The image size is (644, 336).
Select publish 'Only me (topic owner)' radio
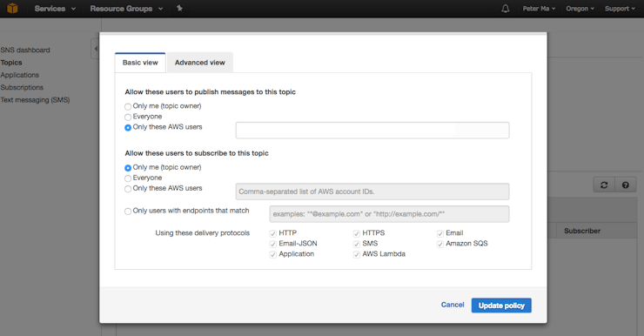coord(128,107)
